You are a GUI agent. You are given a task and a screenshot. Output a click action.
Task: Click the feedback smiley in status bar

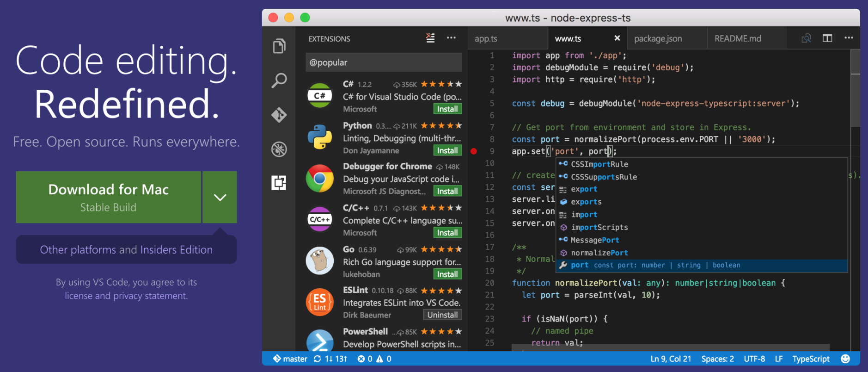click(x=845, y=359)
